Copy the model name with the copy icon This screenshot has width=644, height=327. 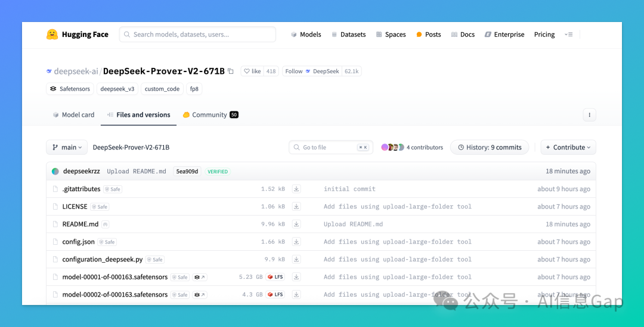point(231,71)
